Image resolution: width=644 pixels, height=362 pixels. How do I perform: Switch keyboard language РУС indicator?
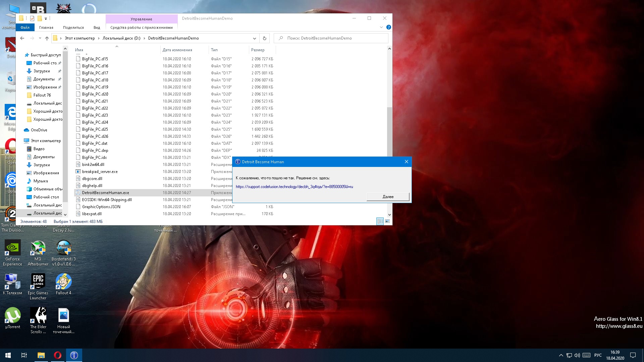(598, 355)
